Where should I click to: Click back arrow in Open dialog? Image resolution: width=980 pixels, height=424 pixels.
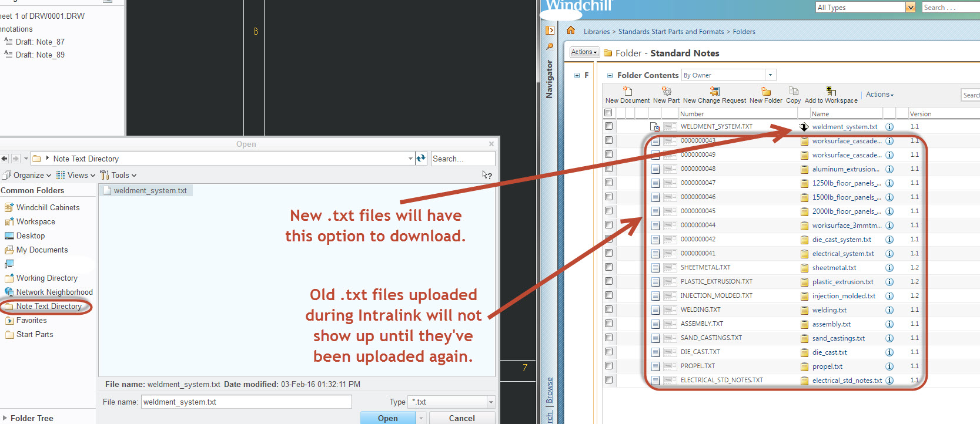tap(5, 159)
